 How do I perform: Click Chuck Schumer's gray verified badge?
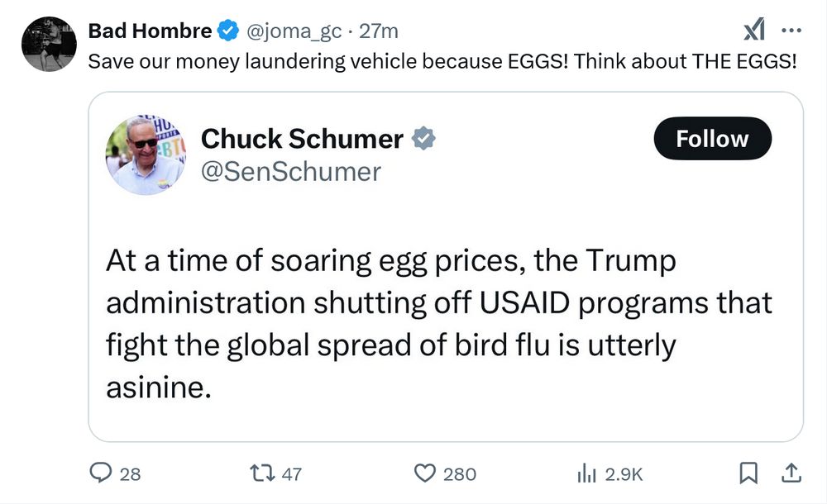(423, 139)
